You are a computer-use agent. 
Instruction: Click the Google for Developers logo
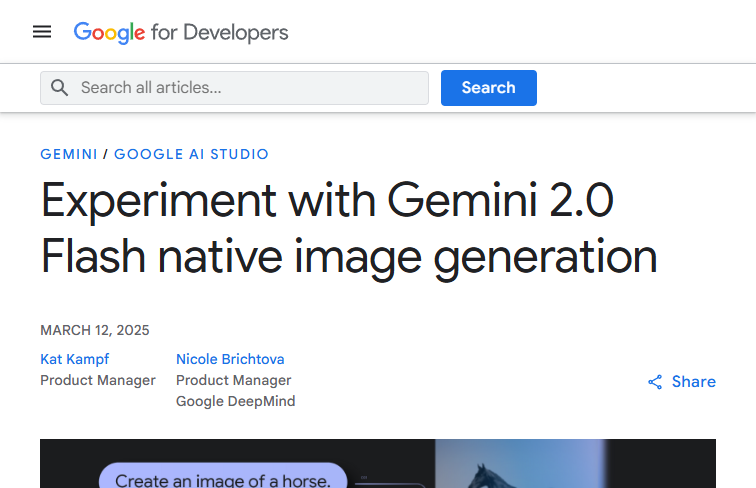click(x=181, y=33)
